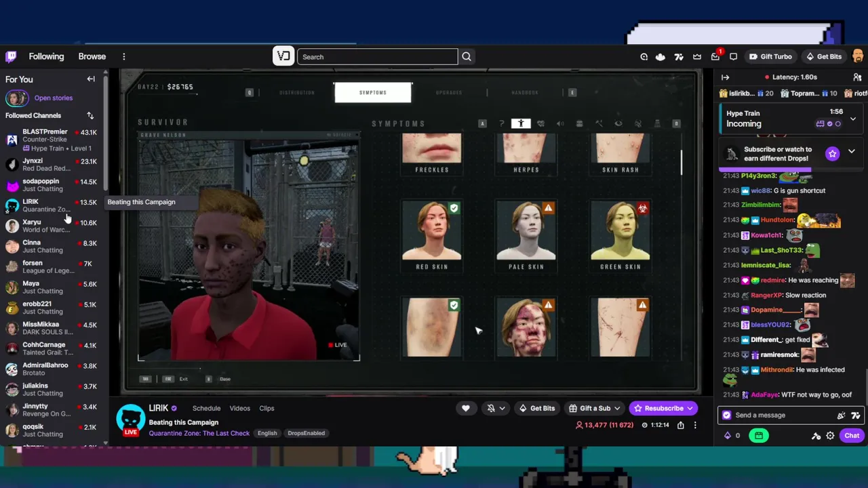868x488 pixels.
Task: Open the 7TV emote menu in the message box
Action: coord(856,415)
